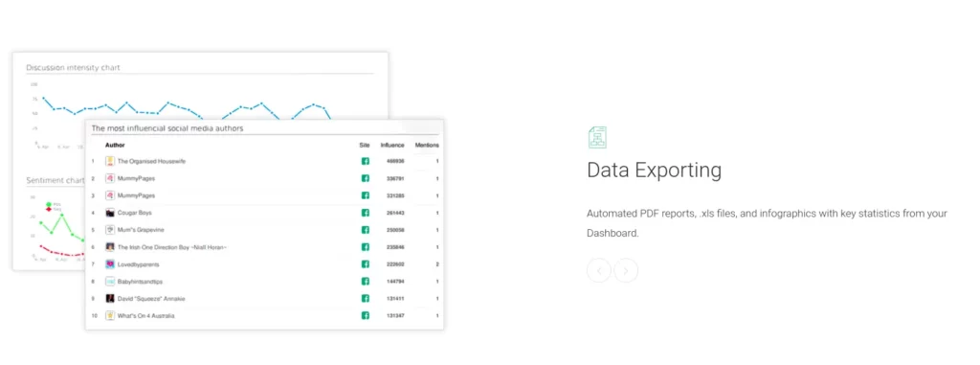Click Facebook icon in row with 331285
980x365 pixels.
365,195
